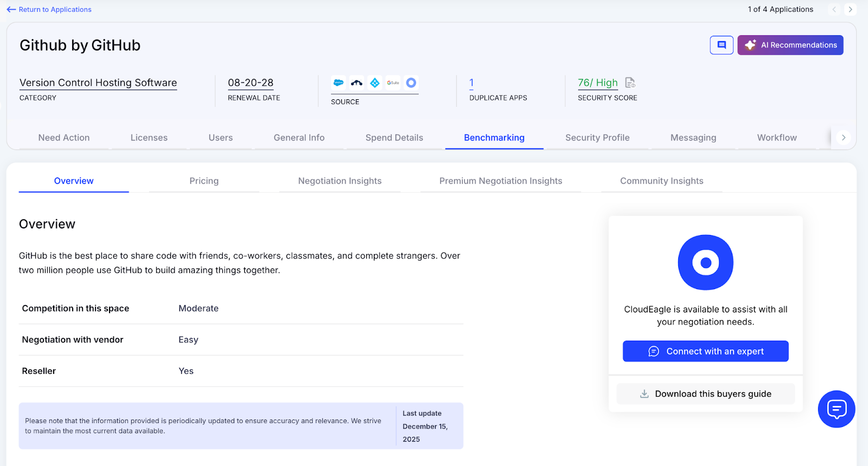
Task: Click the CloudEagle circular logo
Action: tap(706, 263)
